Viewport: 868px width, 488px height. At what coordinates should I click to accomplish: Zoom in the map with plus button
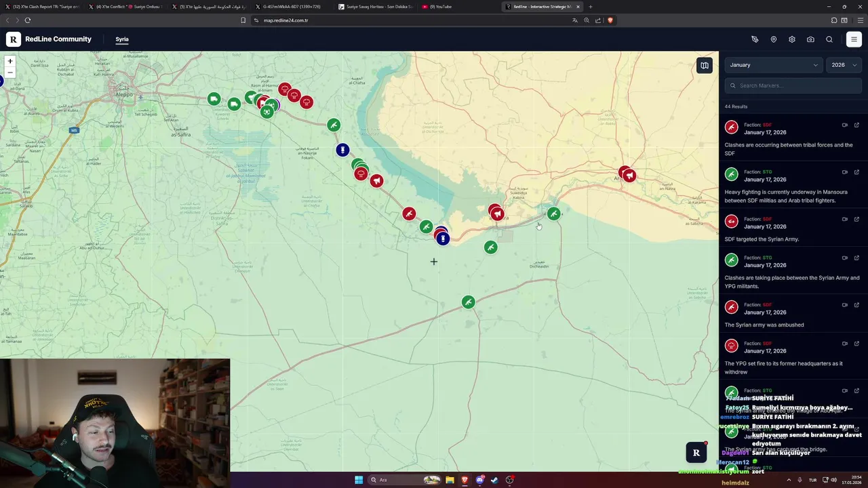pos(10,61)
